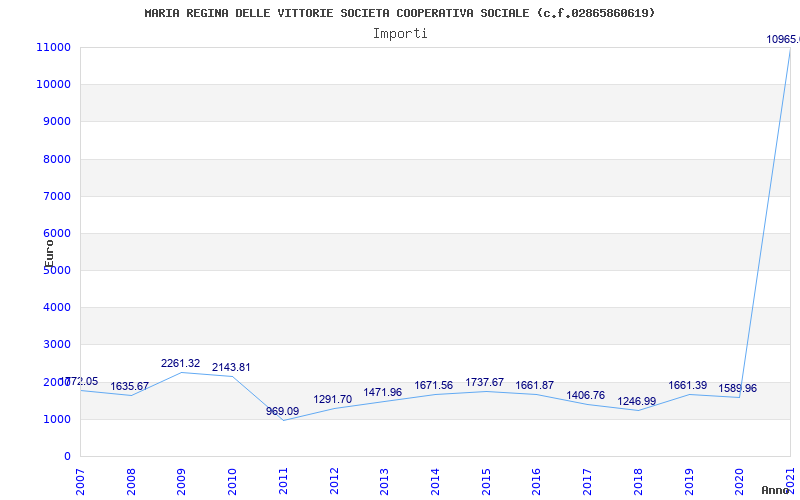Viewport: 800px width, 500px height.
Task: Select data label 1291.70
Action: click(333, 399)
